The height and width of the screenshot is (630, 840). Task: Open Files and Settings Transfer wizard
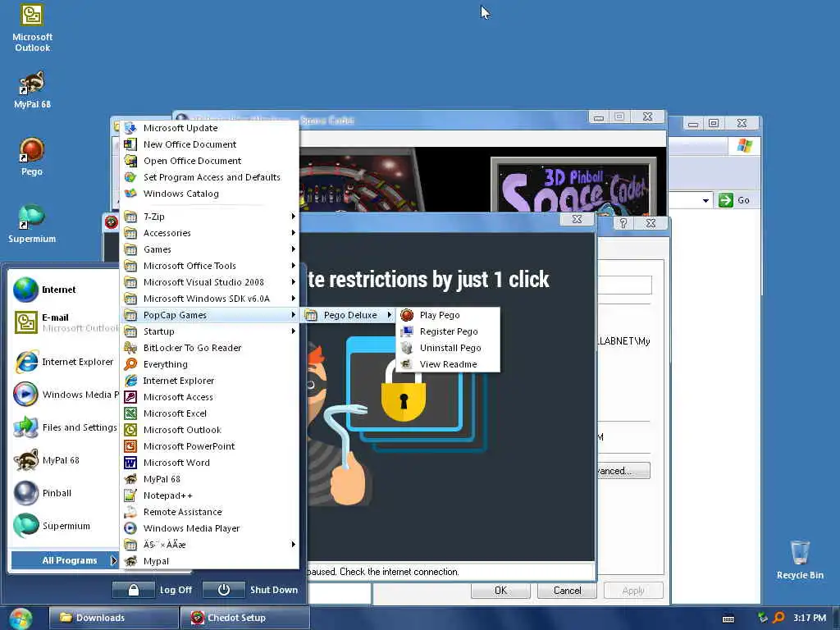pos(65,427)
